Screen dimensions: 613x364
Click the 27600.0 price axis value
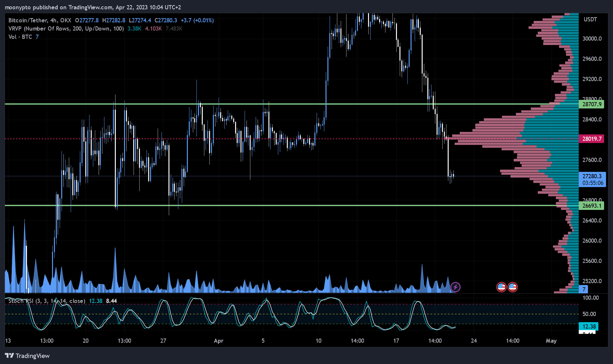pyautogui.click(x=592, y=160)
